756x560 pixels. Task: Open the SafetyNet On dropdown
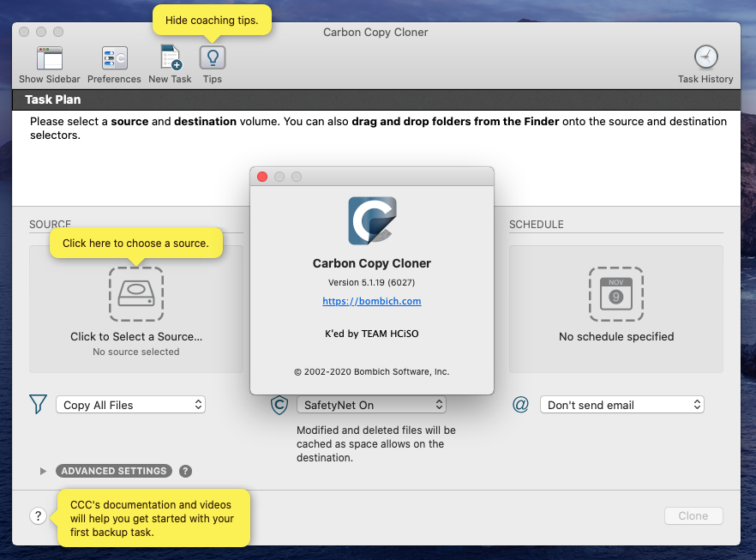click(371, 405)
